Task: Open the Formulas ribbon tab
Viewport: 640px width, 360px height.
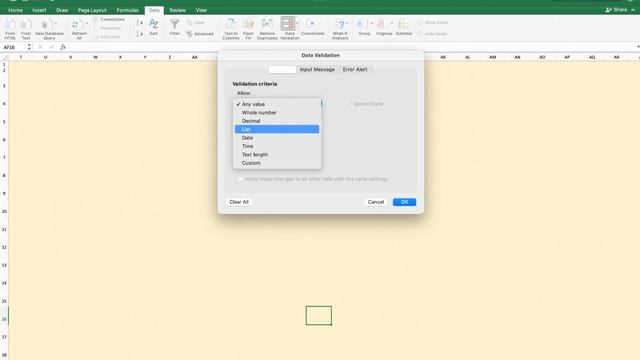Action: point(127,10)
